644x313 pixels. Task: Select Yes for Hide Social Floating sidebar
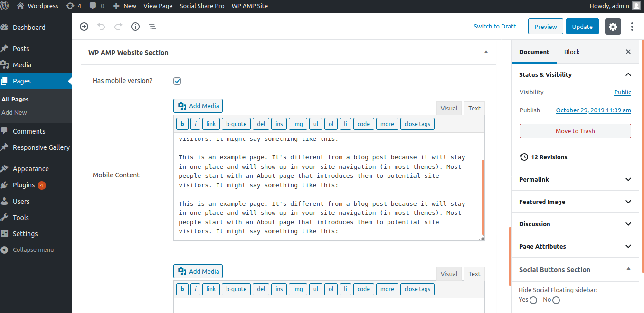[533, 300]
